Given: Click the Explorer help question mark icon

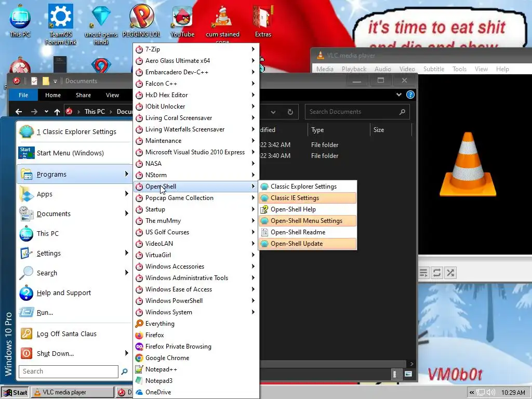Looking at the screenshot, I should [x=410, y=95].
